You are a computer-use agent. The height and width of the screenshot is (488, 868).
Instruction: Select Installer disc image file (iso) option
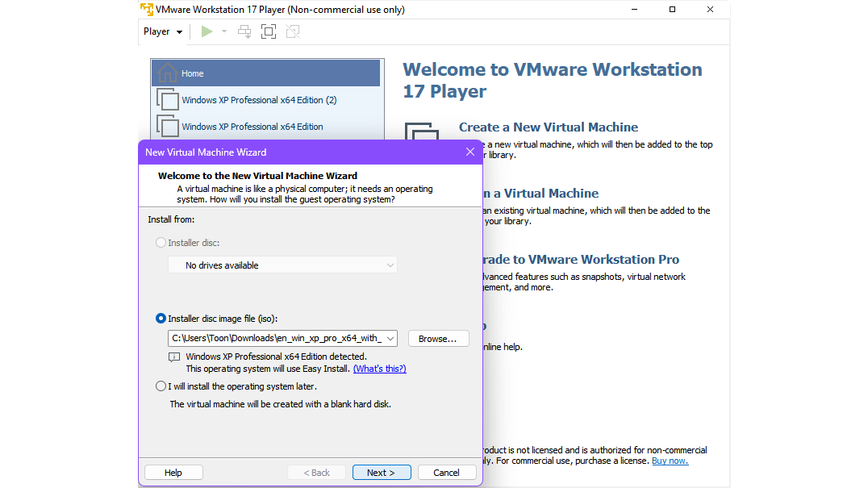161,318
